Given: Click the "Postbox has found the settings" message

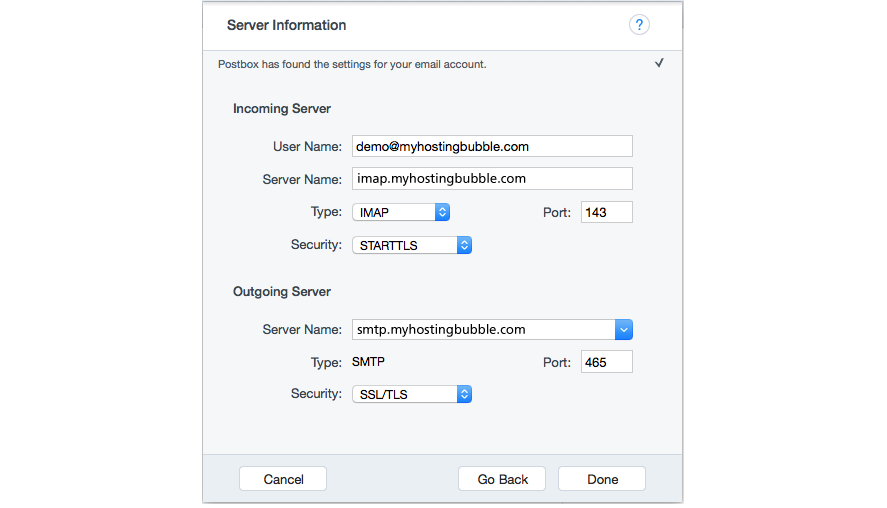Looking at the screenshot, I should [x=352, y=64].
